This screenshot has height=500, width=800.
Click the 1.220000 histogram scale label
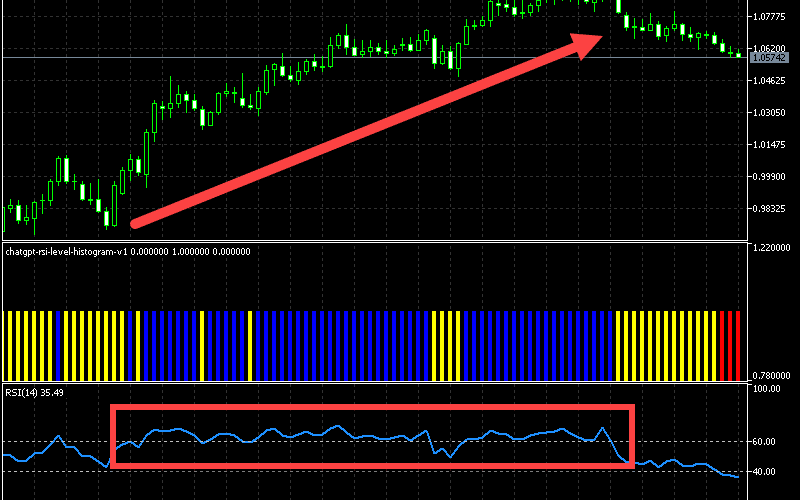pyautogui.click(x=771, y=247)
